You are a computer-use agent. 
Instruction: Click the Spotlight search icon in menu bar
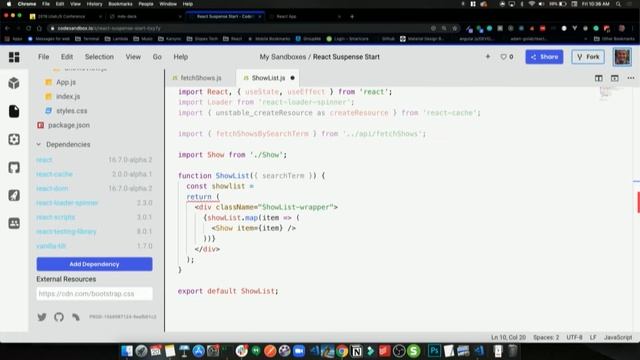[x=619, y=4]
